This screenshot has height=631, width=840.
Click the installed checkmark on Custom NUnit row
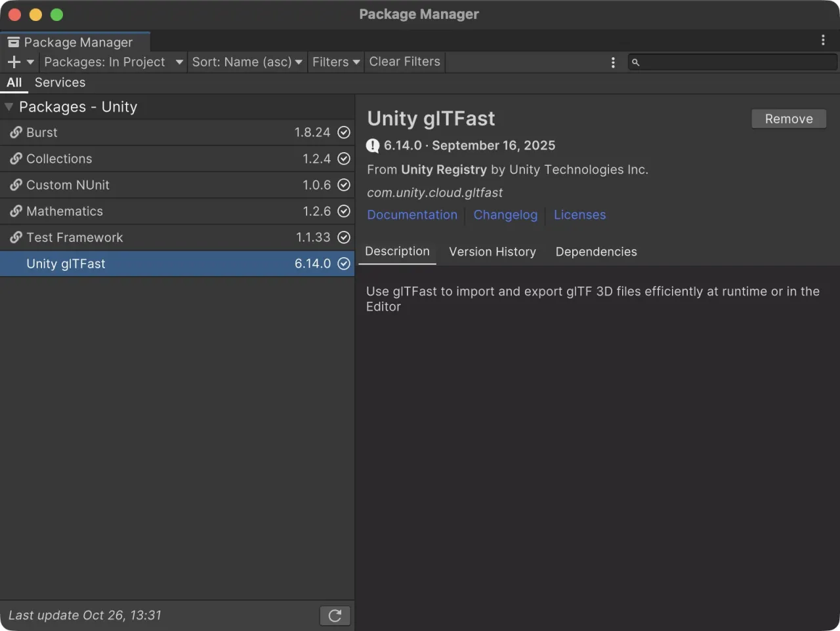pos(344,185)
